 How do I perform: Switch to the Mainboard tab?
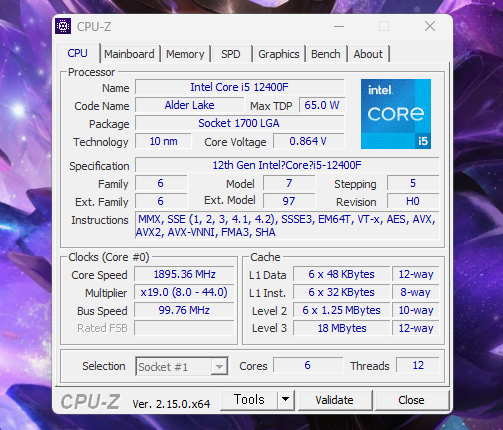click(129, 54)
